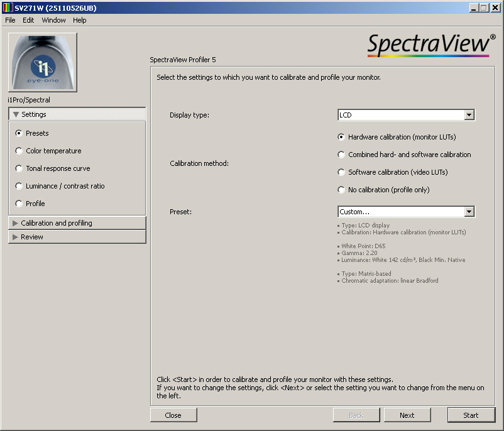Click the greyed-out Back button
504x431 pixels.
356,415
